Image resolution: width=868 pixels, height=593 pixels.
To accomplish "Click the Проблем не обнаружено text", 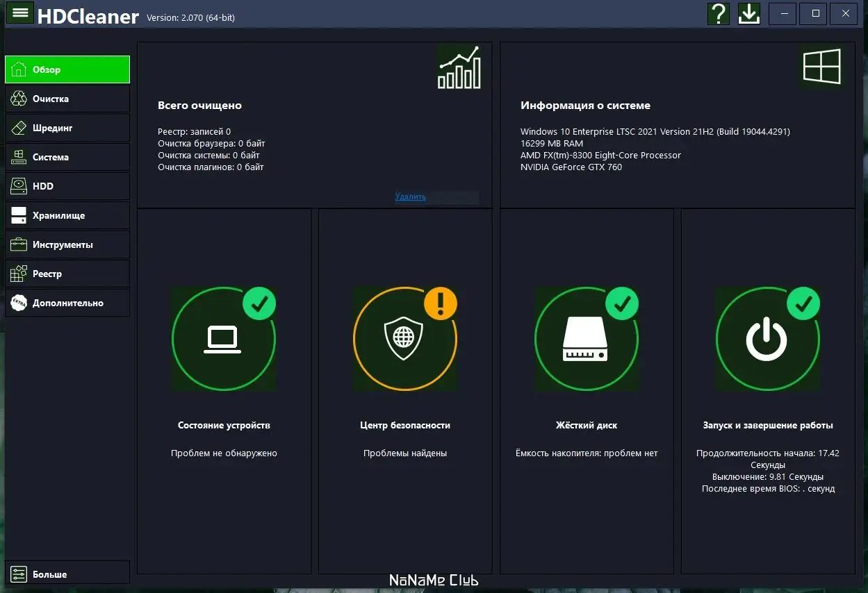I will 224,453.
